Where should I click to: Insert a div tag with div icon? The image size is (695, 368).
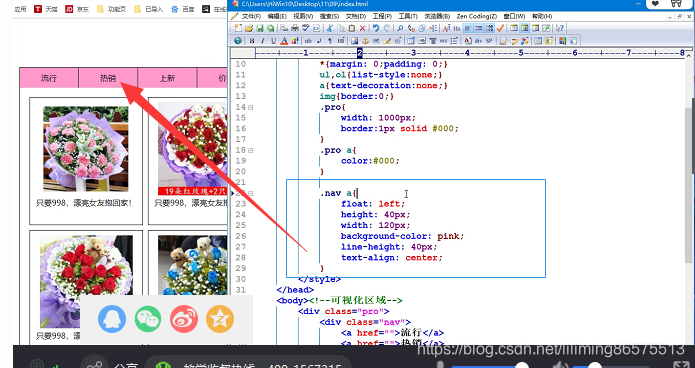pyautogui.click(x=478, y=41)
